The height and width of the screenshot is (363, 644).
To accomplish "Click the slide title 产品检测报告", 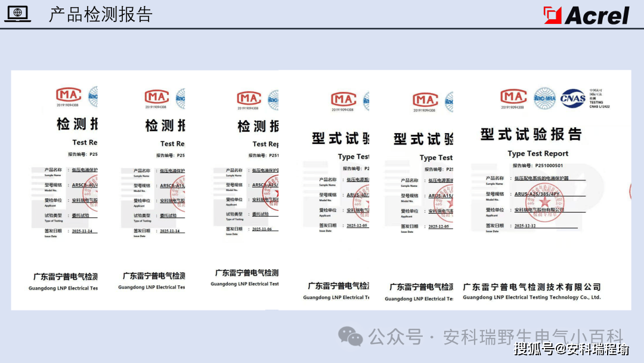I will (101, 14).
